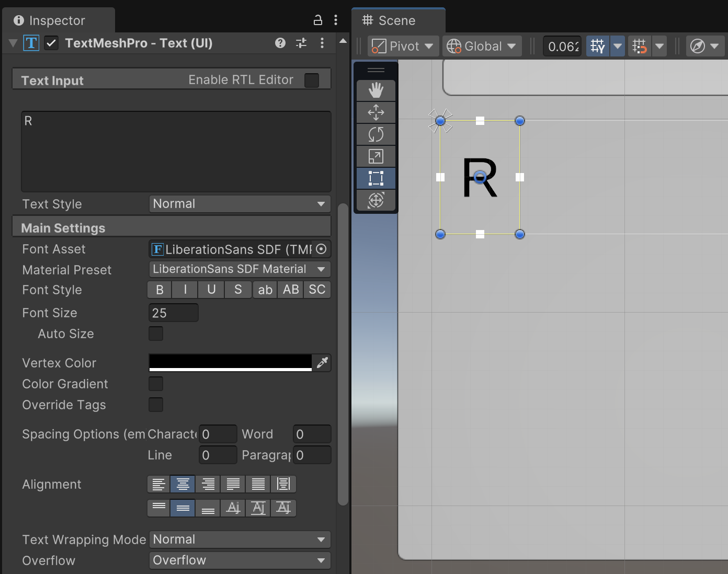Select the Scale tool

pyautogui.click(x=376, y=156)
